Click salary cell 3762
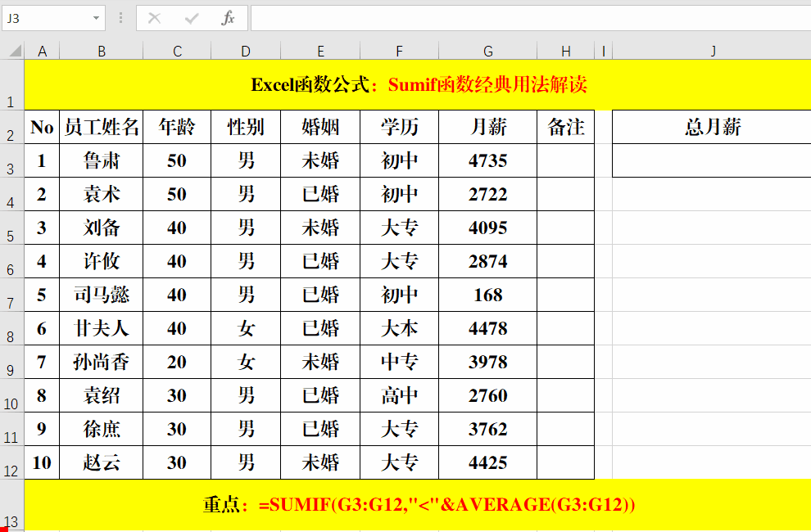The height and width of the screenshot is (532, 811). point(487,430)
